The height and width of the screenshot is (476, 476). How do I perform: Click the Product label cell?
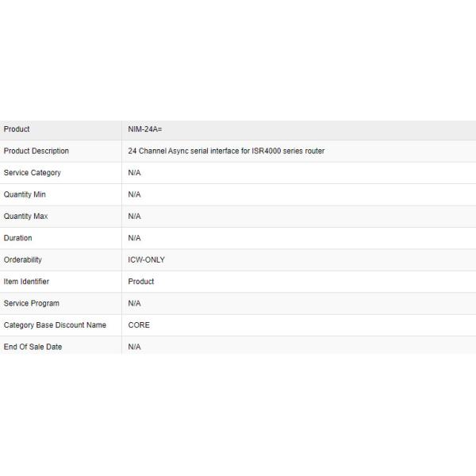(x=17, y=129)
